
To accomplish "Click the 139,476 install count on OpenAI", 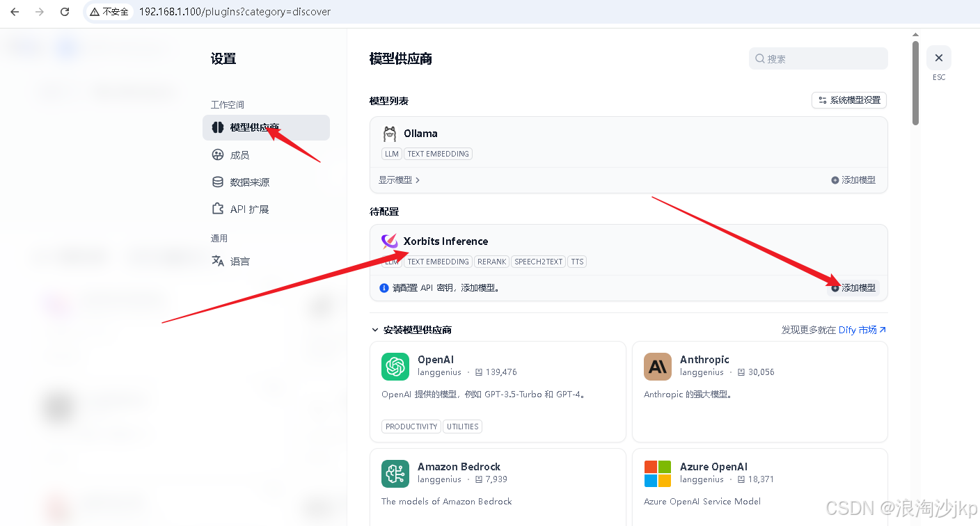I will [x=501, y=372].
